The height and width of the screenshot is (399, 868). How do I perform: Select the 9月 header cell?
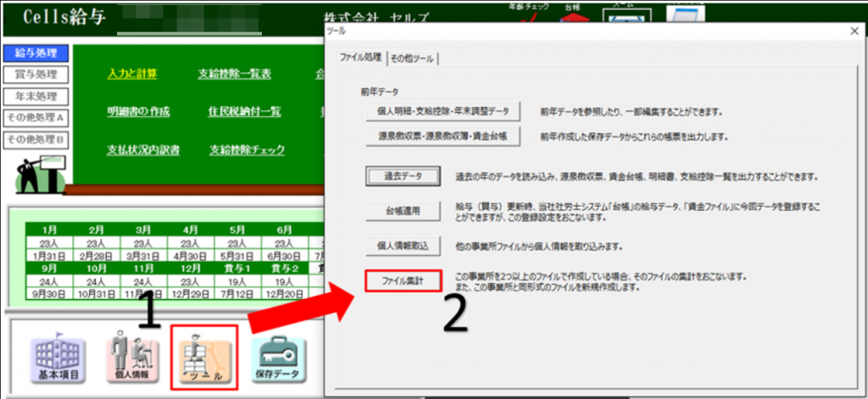pyautogui.click(x=49, y=268)
